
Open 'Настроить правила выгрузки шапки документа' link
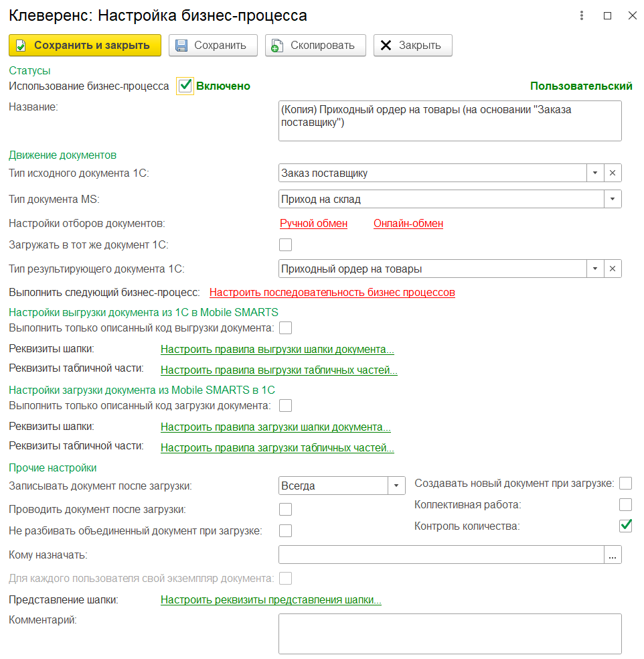coord(277,350)
